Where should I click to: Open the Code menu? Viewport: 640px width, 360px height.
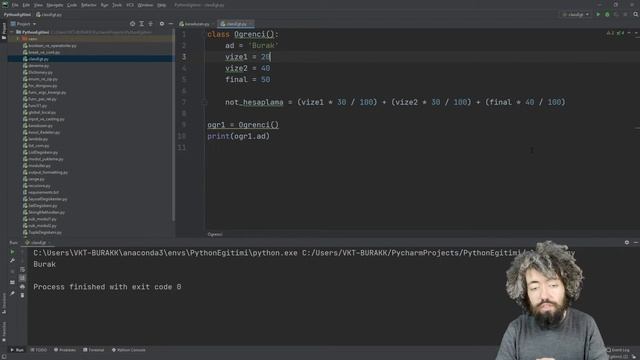(x=72, y=5)
